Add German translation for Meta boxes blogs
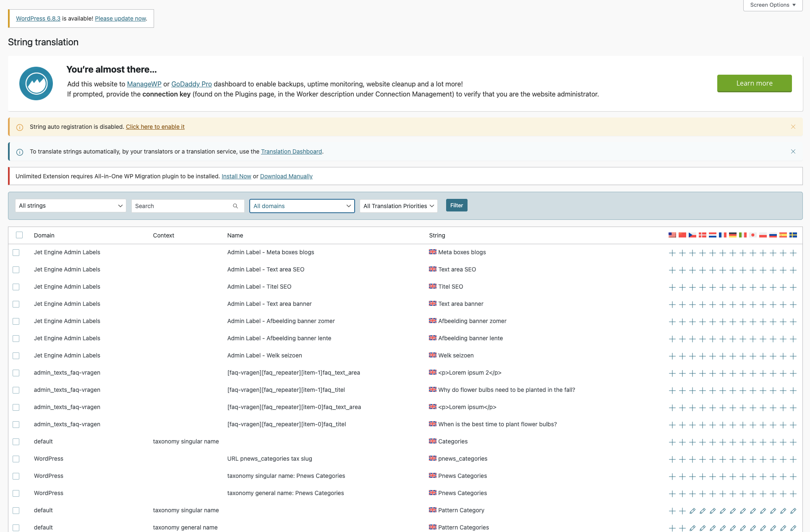The image size is (810, 532). coord(732,253)
